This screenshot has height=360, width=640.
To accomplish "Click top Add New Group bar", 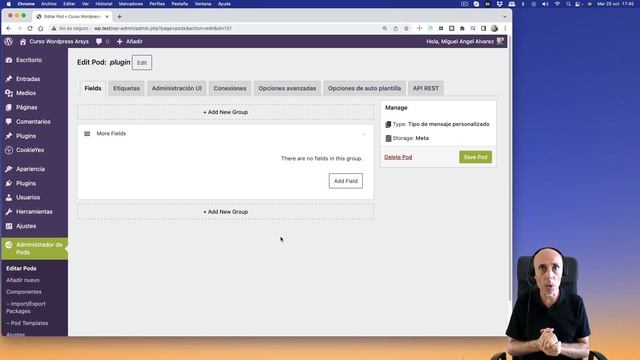I will (225, 112).
